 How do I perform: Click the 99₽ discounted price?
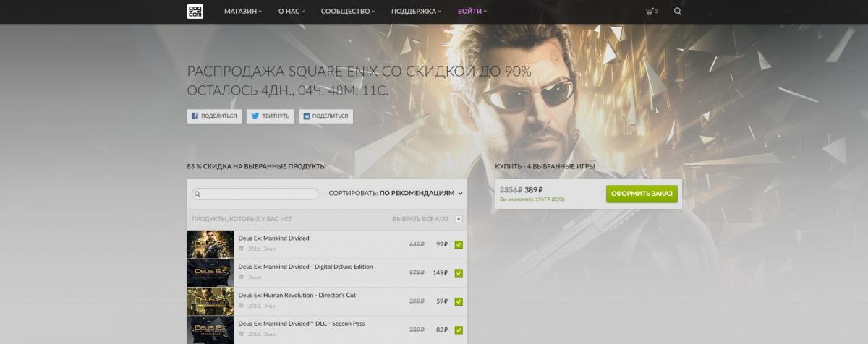point(441,244)
